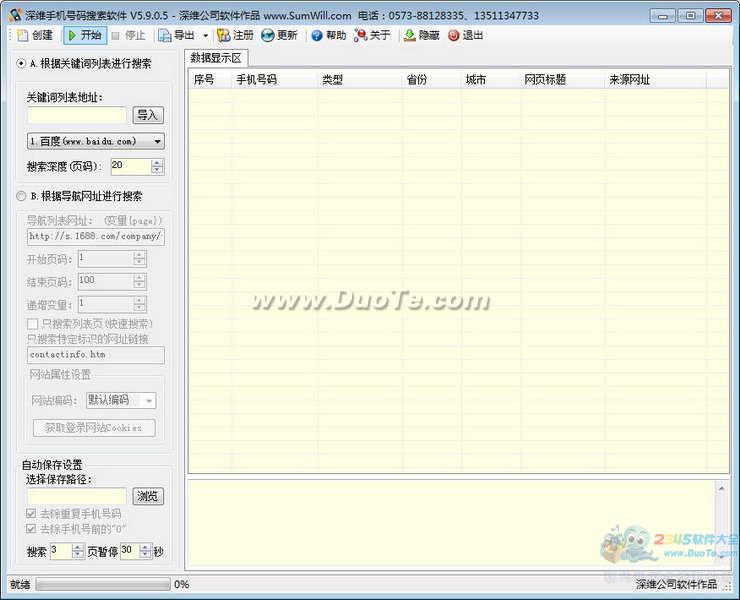Screen dimensions: 740x600
Task: Minimize the application window
Action: point(663,16)
